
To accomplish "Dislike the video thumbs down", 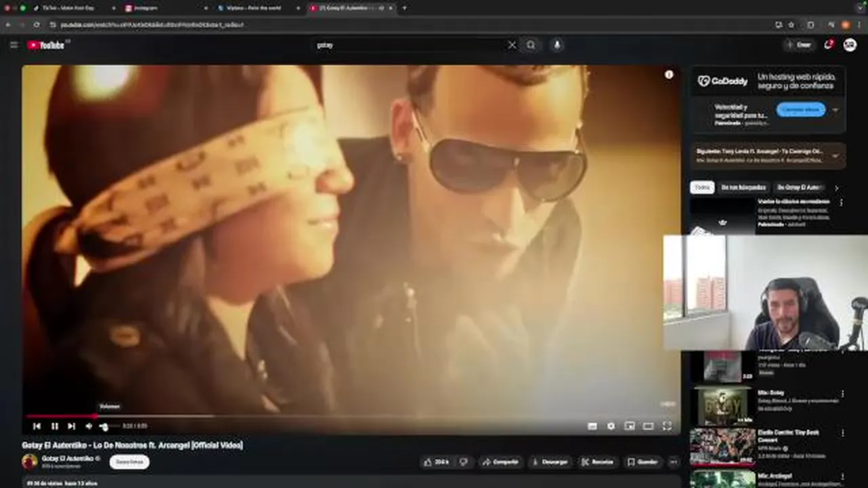I will point(464,462).
